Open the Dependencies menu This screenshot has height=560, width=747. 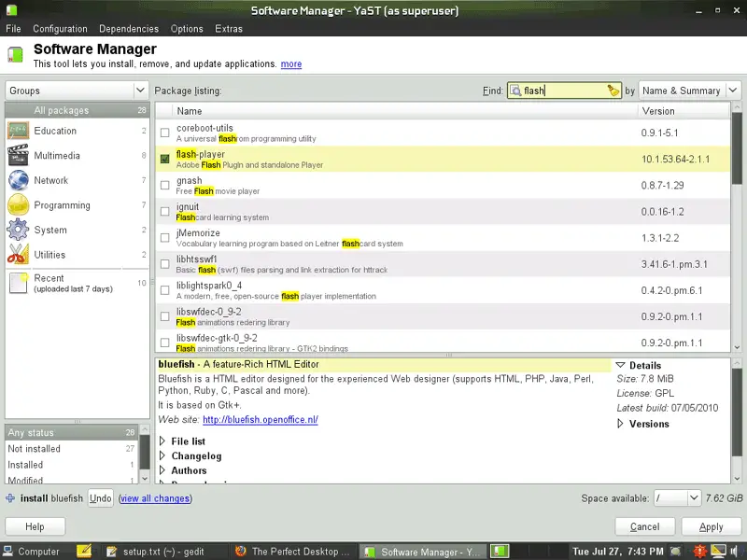coord(129,29)
